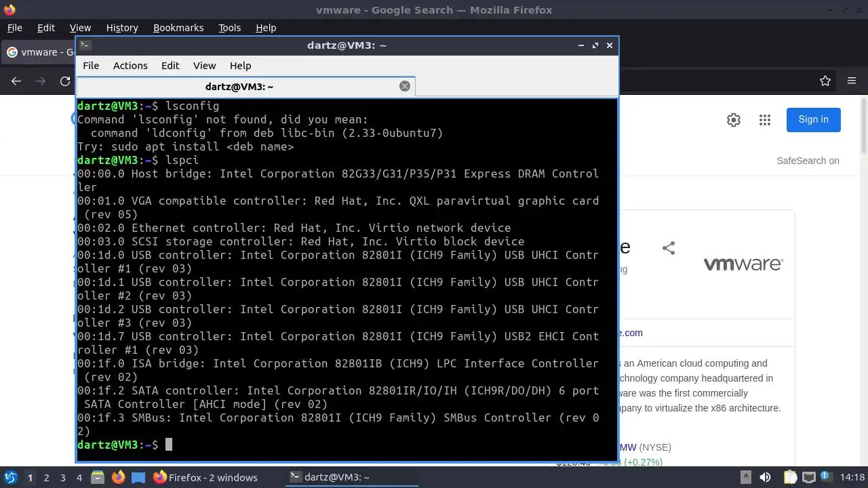868x488 pixels.
Task: Click the VMware logo thumbnail
Action: tap(743, 264)
